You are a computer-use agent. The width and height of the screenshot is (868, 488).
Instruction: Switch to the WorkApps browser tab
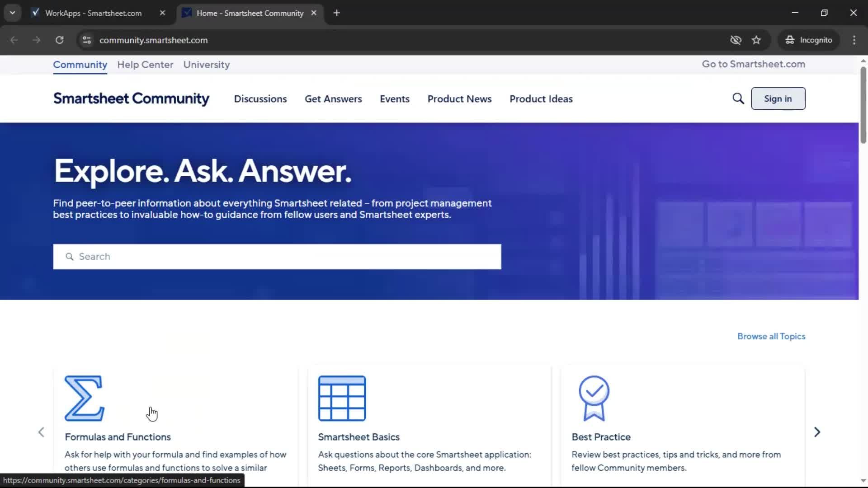90,13
